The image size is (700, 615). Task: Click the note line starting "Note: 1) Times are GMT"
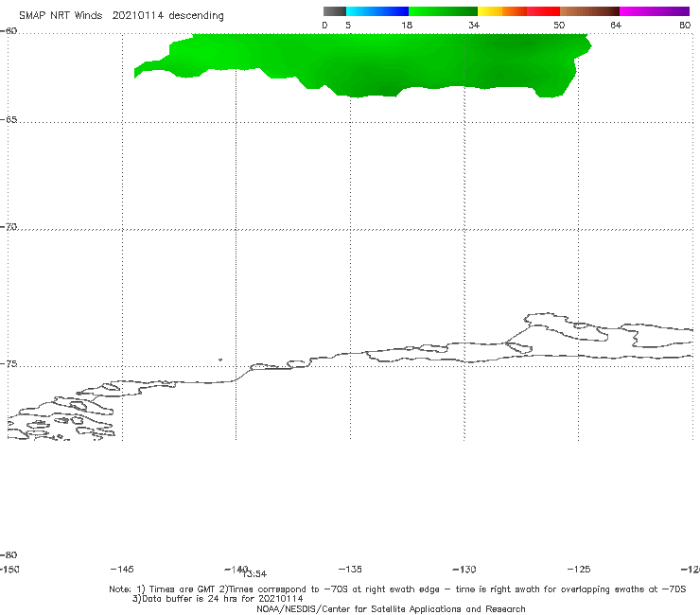pyautogui.click(x=397, y=589)
